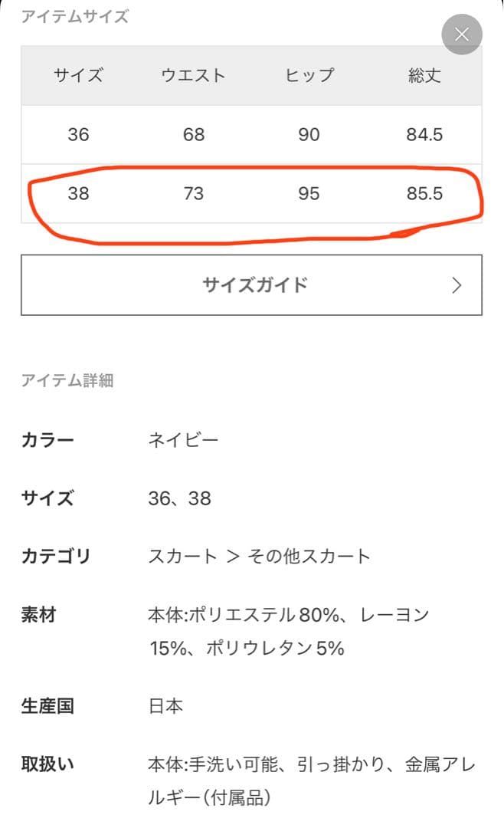Click waist value 68
Viewport: 504px width, 828px height.
pyautogui.click(x=194, y=135)
